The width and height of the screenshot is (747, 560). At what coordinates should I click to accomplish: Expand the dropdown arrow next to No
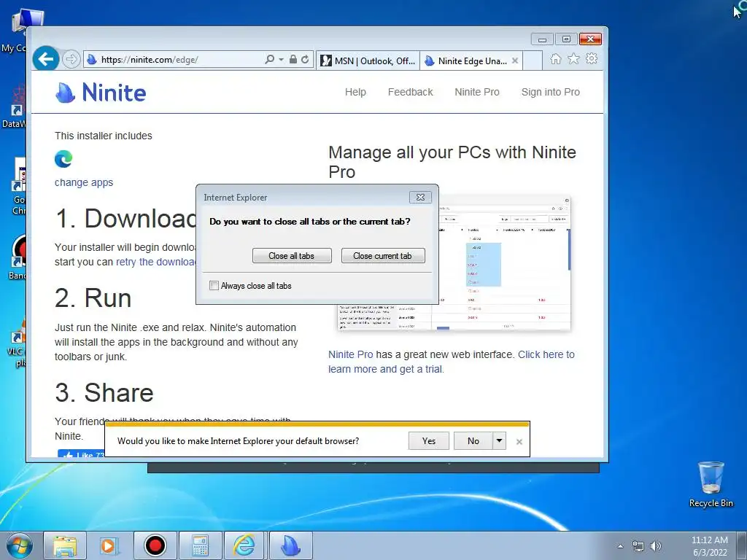click(x=499, y=441)
